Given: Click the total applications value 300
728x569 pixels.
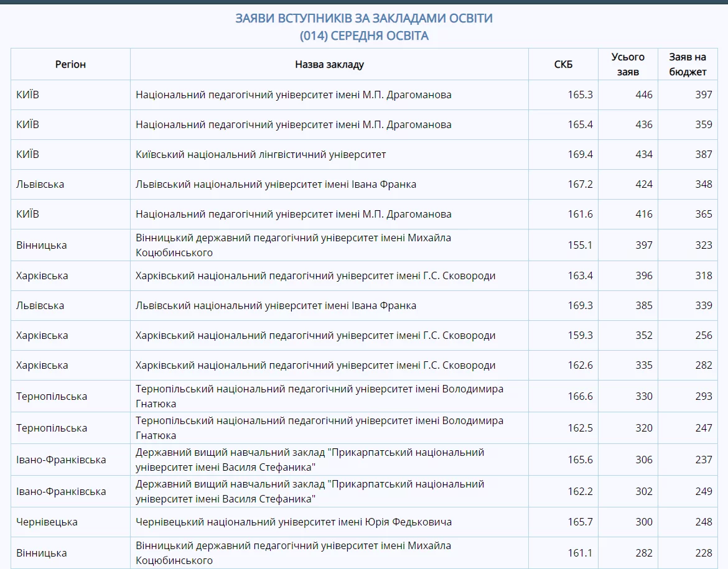Looking at the screenshot, I should click(644, 522).
